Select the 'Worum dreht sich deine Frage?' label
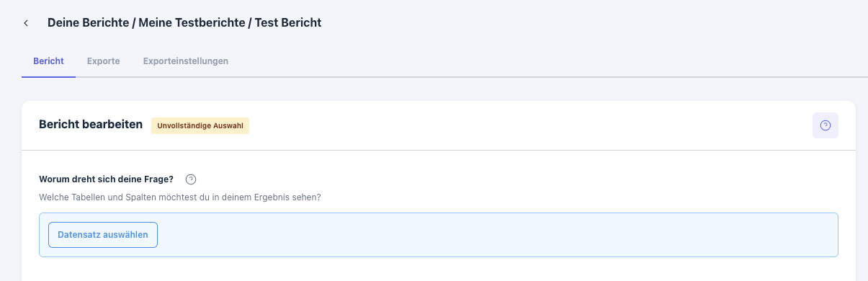Image resolution: width=868 pixels, height=281 pixels. tap(107, 179)
